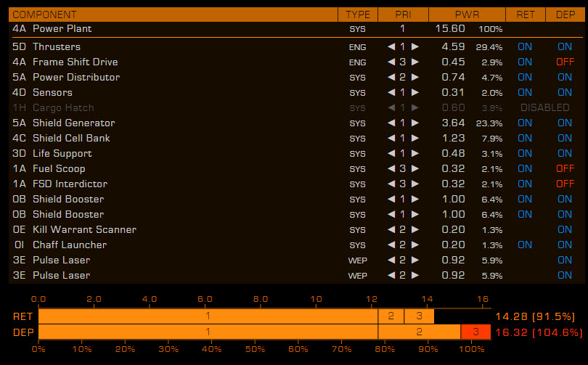Click priority 1 segment in RET bar
Image resolution: width=588 pixels, height=365 pixels.
[x=208, y=316]
